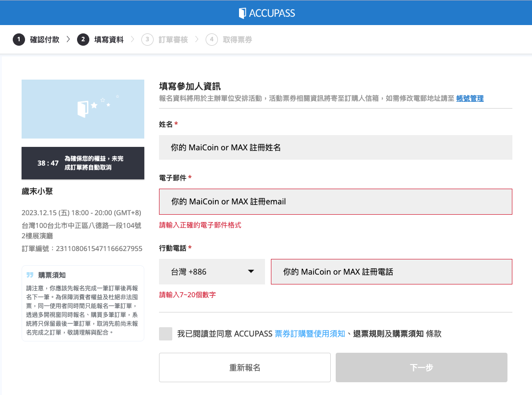532x395 pixels.
Task: Open the 台灣 +886 country code dropdown
Action: click(212, 272)
